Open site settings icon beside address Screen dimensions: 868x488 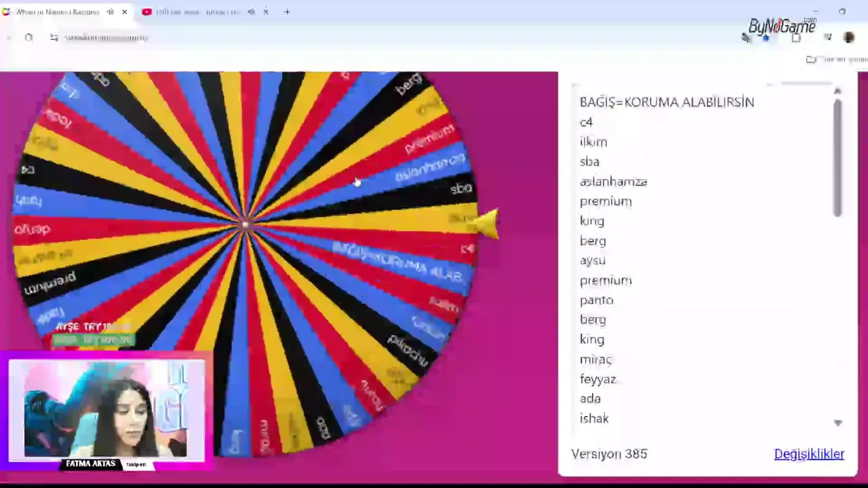(x=54, y=38)
